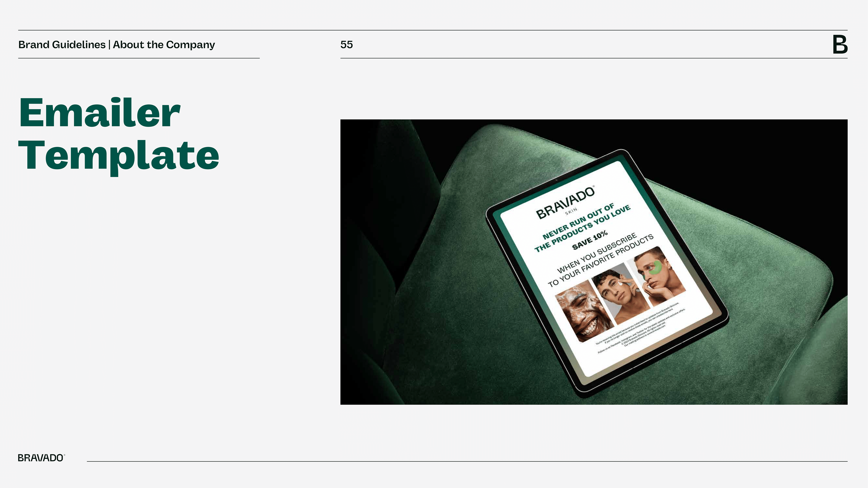
Task: Click the NEVER RUN OUT OF headline
Action: point(578,221)
